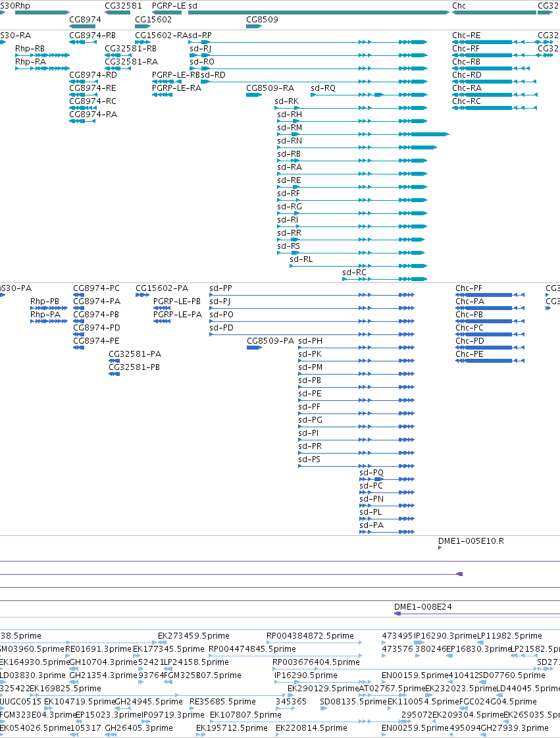560x738 pixels.
Task: Click the Chc gene label
Action: click(x=459, y=6)
